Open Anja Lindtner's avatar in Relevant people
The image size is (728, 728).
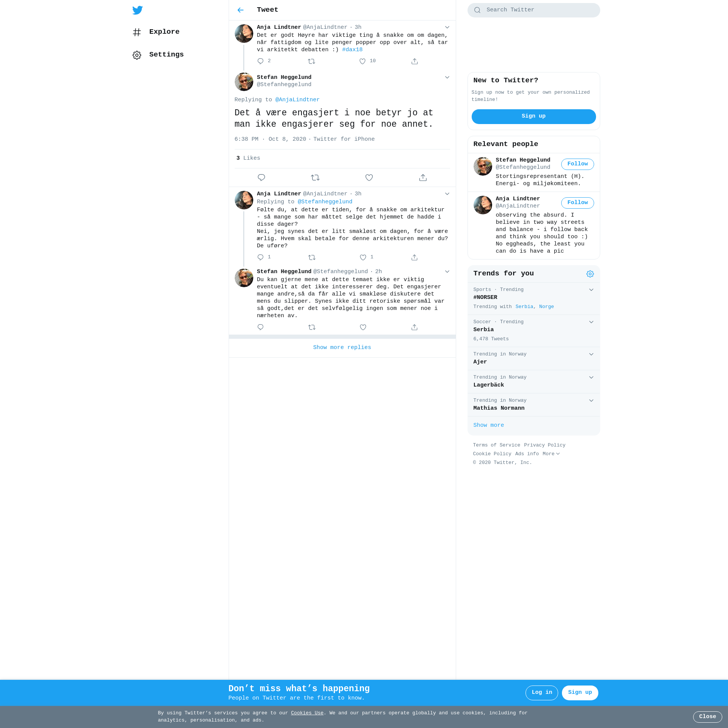click(483, 205)
